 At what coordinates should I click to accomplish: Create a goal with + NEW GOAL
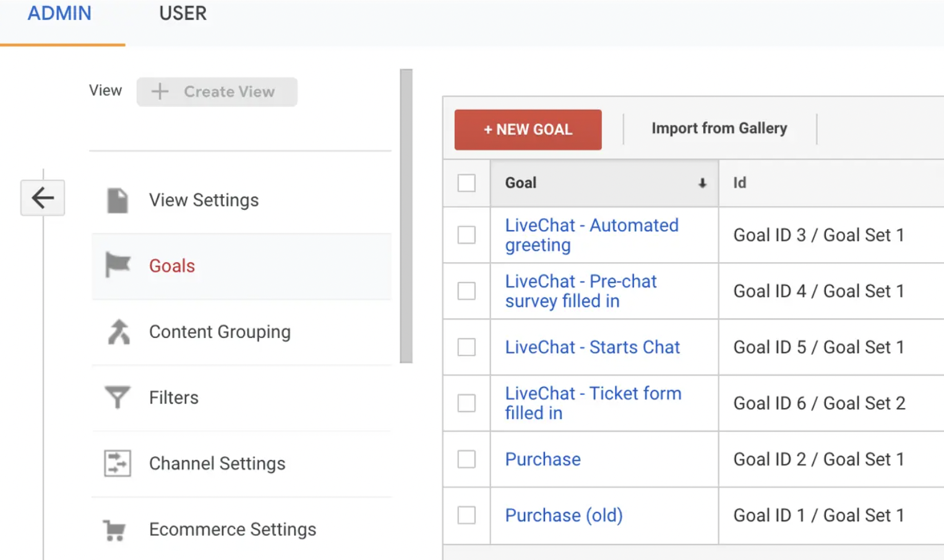pos(527,129)
